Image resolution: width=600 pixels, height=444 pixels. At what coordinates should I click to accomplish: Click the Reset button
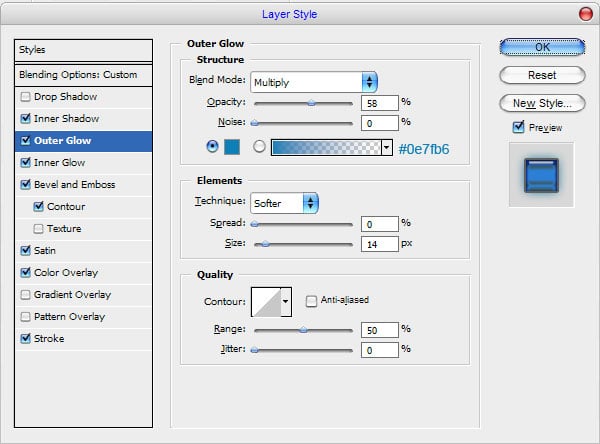(x=541, y=75)
